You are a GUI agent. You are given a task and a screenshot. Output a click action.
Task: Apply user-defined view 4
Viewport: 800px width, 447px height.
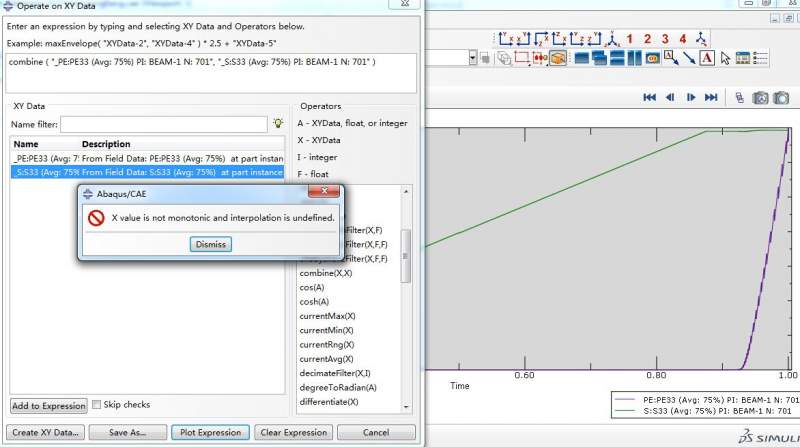(x=683, y=39)
